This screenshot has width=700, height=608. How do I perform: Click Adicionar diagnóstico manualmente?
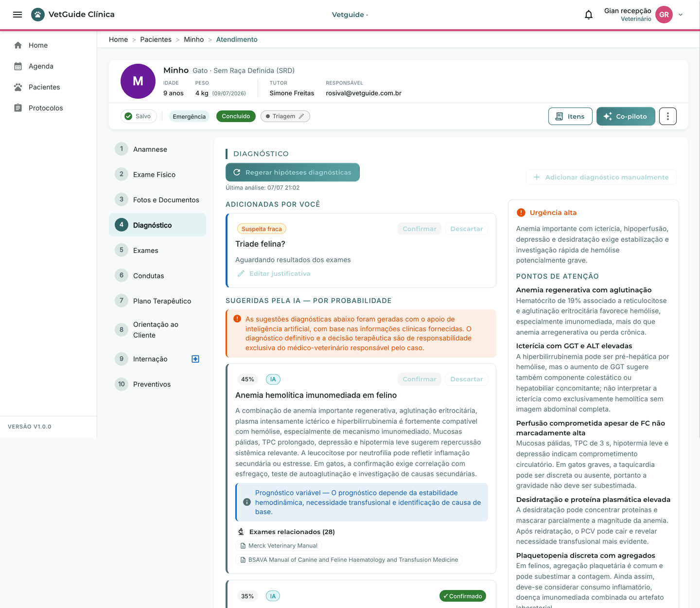pyautogui.click(x=601, y=177)
